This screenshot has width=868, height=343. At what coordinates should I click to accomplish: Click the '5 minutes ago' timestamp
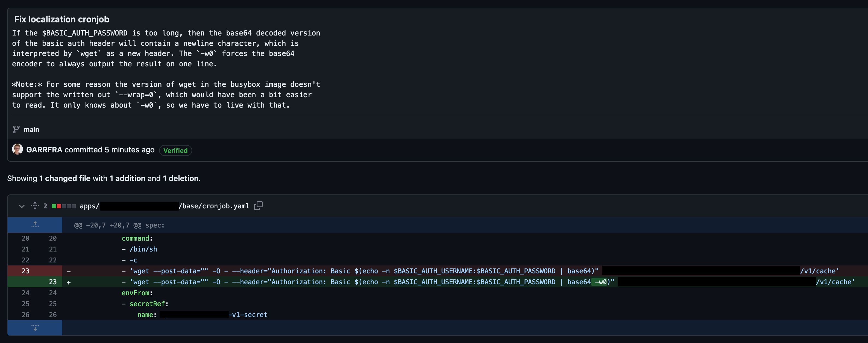[x=129, y=150]
